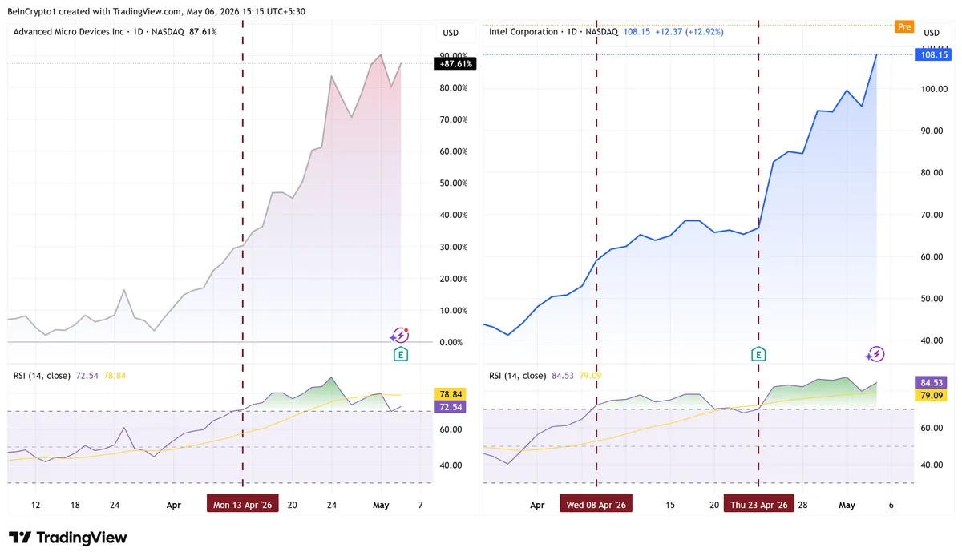Screen dimensions: 962x560
Task: Click the 70.00% axis label
Action: point(453,119)
